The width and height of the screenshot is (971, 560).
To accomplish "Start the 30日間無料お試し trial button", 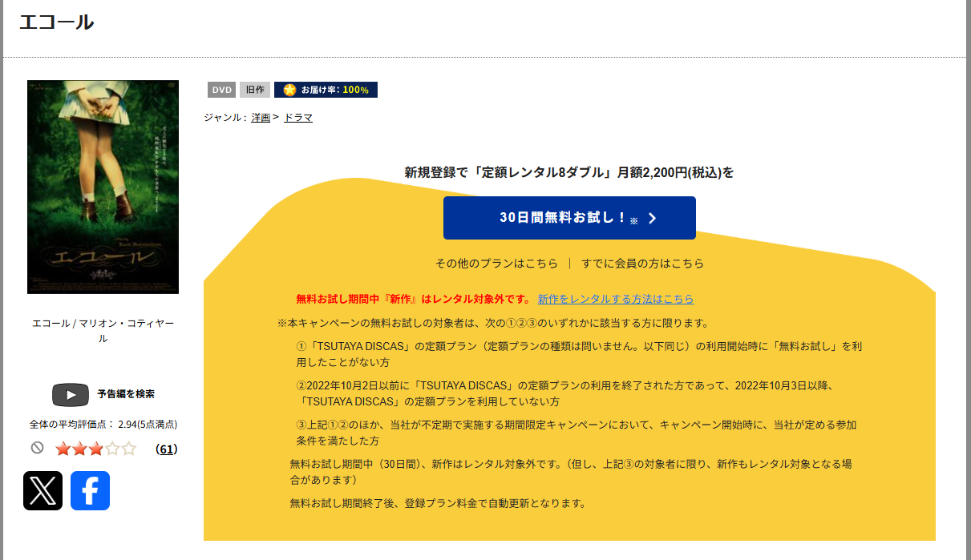I will [569, 218].
